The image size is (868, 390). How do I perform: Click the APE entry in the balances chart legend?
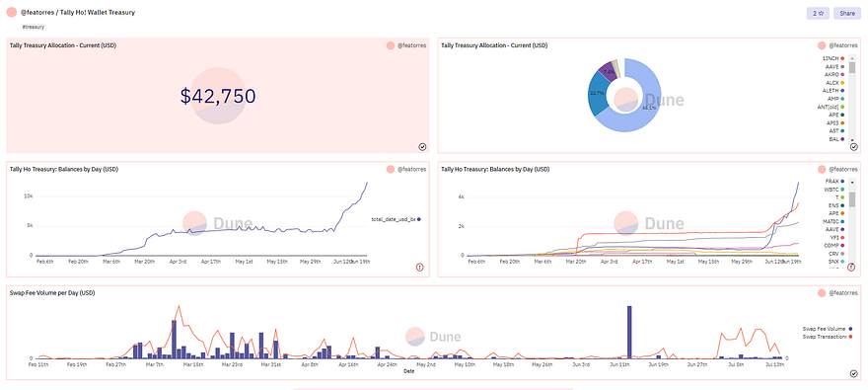pyautogui.click(x=835, y=213)
